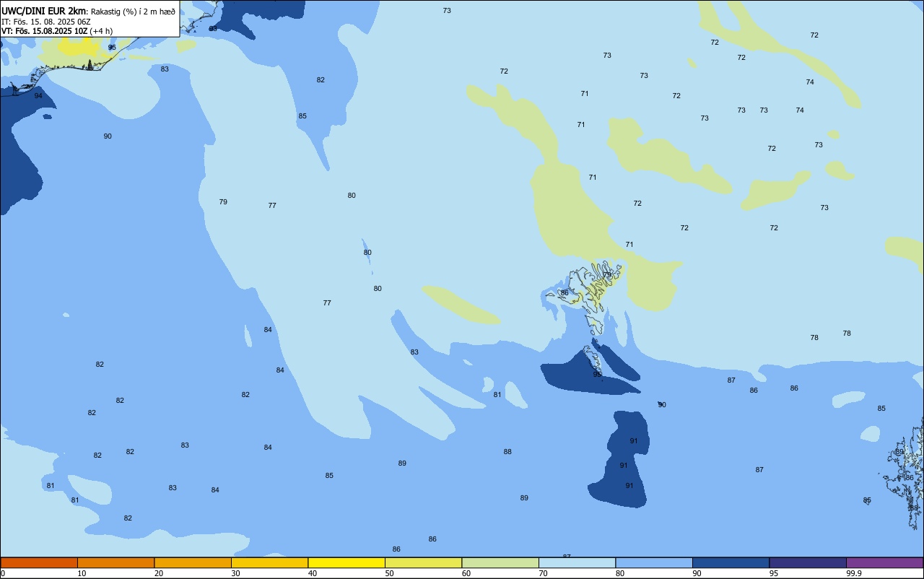Click the 'UWC/DINI EUR 2km' title text
This screenshot has width=924, height=579.
(44, 11)
